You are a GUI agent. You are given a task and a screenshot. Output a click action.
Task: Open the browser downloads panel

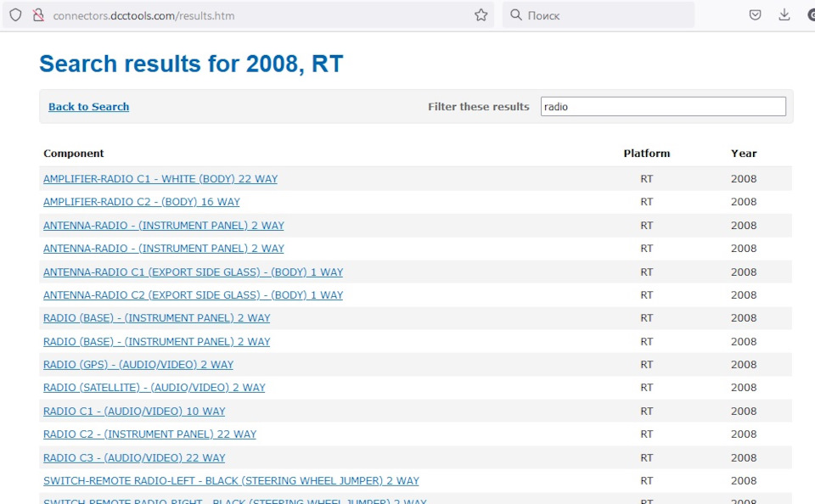tap(784, 15)
